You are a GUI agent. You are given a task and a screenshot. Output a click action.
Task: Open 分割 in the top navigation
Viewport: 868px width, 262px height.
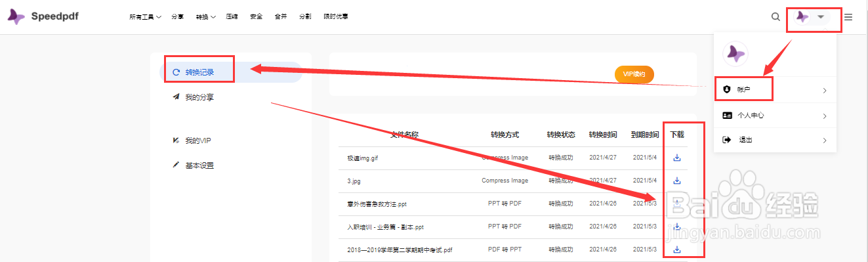[x=305, y=17]
